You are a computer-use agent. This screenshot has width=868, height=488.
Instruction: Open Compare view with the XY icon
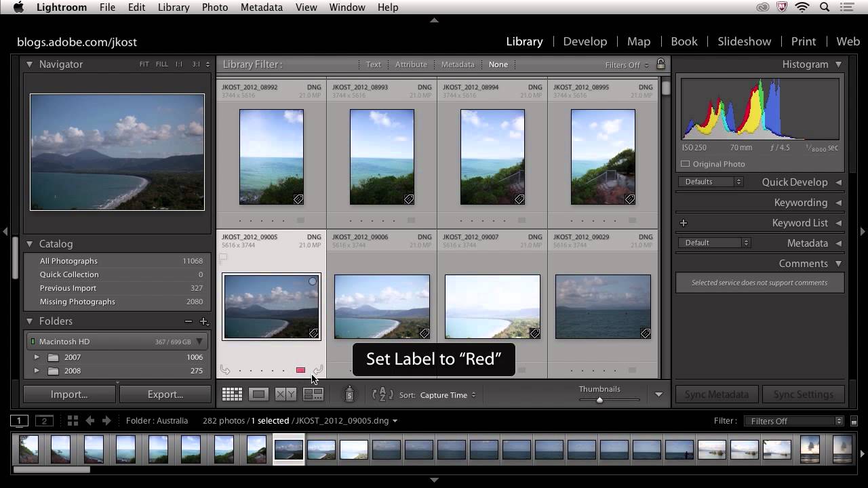(x=285, y=394)
